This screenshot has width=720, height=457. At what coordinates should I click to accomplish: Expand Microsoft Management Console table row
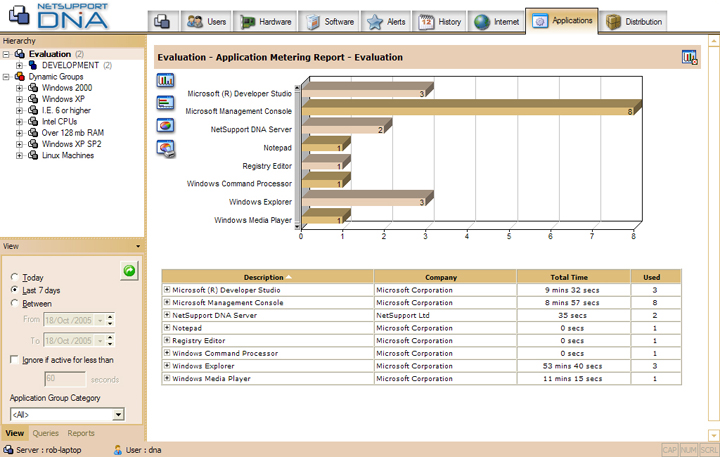(x=167, y=302)
